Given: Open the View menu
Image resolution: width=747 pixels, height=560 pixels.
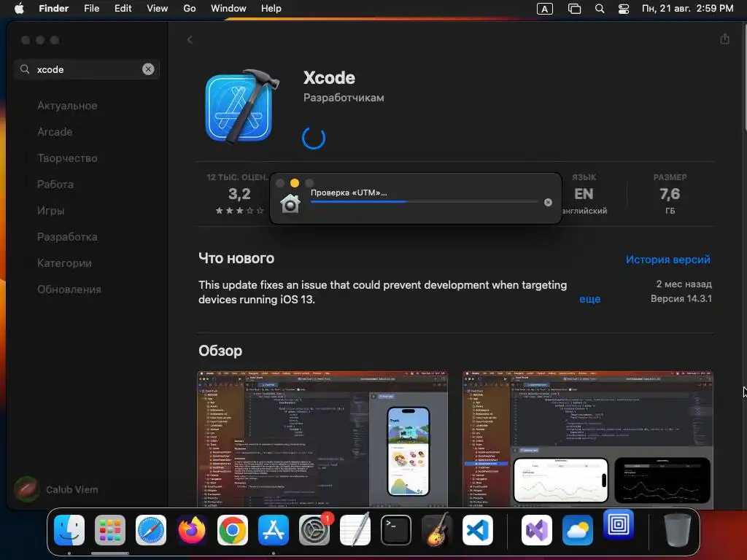Looking at the screenshot, I should (x=158, y=9).
